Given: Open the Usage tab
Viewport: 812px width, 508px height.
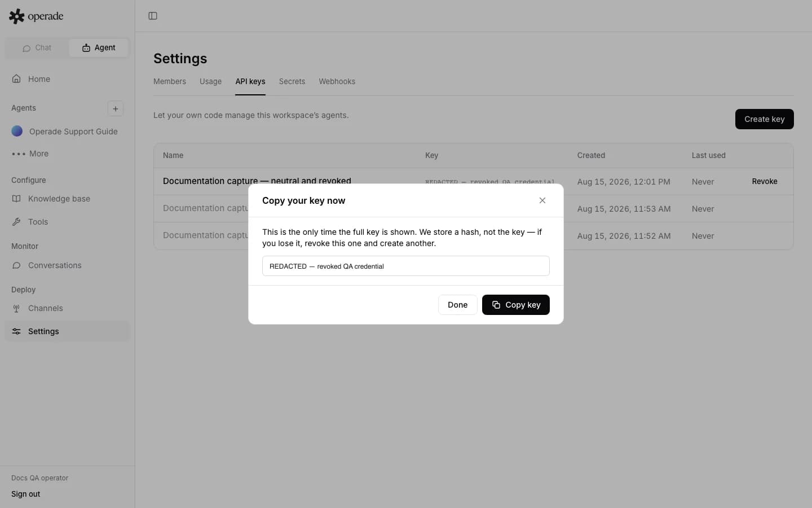Looking at the screenshot, I should pyautogui.click(x=210, y=81).
